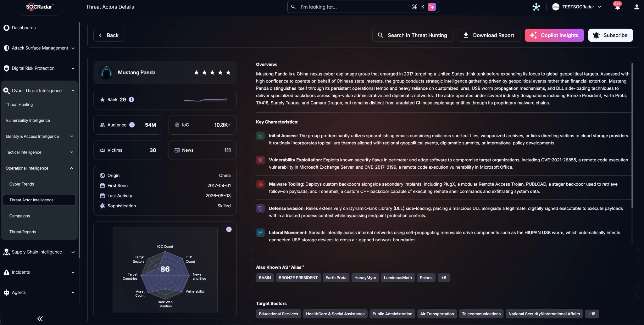Screen dimensions: 644x325
Task: Click the Victims count card
Action: (x=128, y=150)
